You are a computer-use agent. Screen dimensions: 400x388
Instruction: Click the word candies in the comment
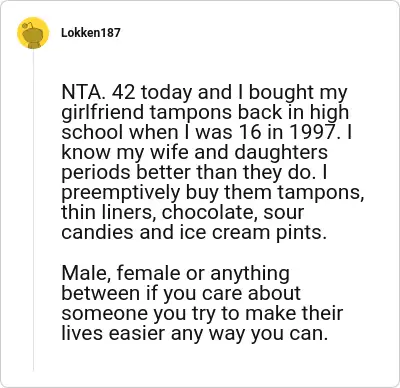[x=98, y=232]
